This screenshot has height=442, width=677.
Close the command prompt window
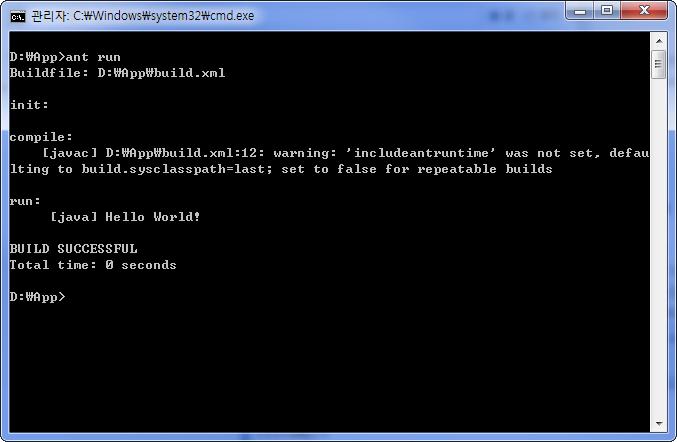644,11
